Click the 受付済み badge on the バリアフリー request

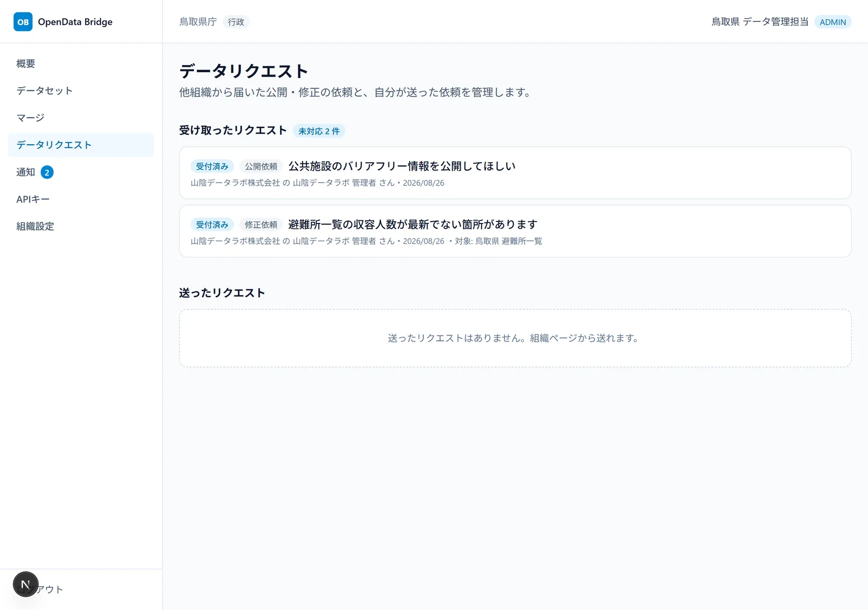[x=212, y=166]
